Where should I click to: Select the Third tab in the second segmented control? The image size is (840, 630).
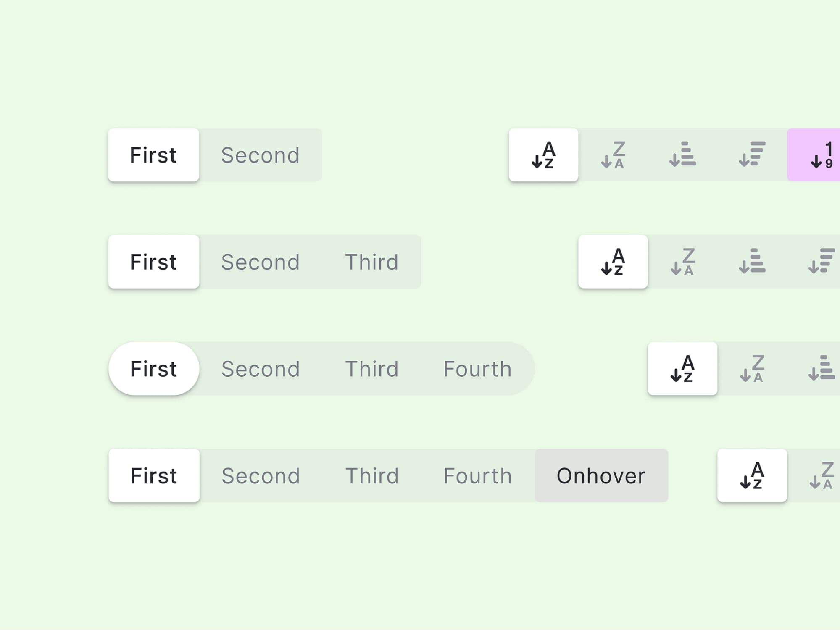point(371,262)
